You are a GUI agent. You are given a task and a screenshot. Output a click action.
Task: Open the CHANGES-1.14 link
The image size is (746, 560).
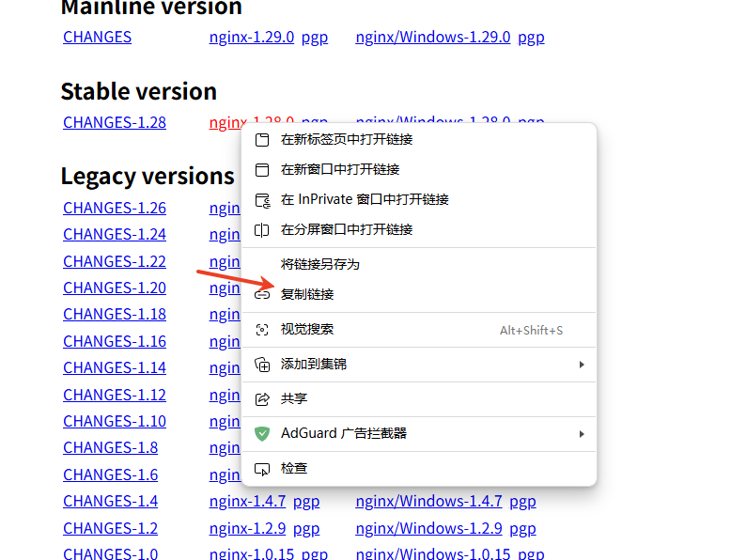[115, 367]
